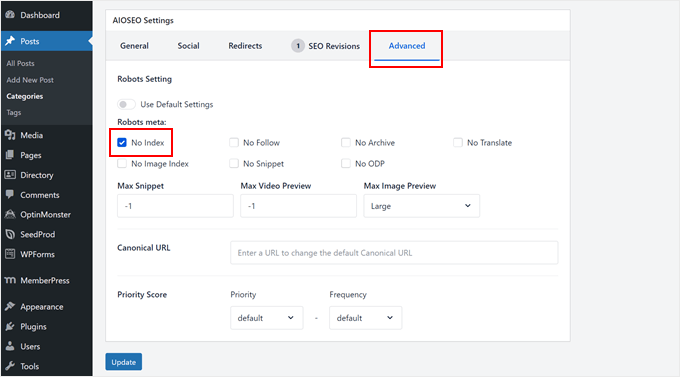The width and height of the screenshot is (680, 377).
Task: Click the Update button
Action: click(x=124, y=362)
